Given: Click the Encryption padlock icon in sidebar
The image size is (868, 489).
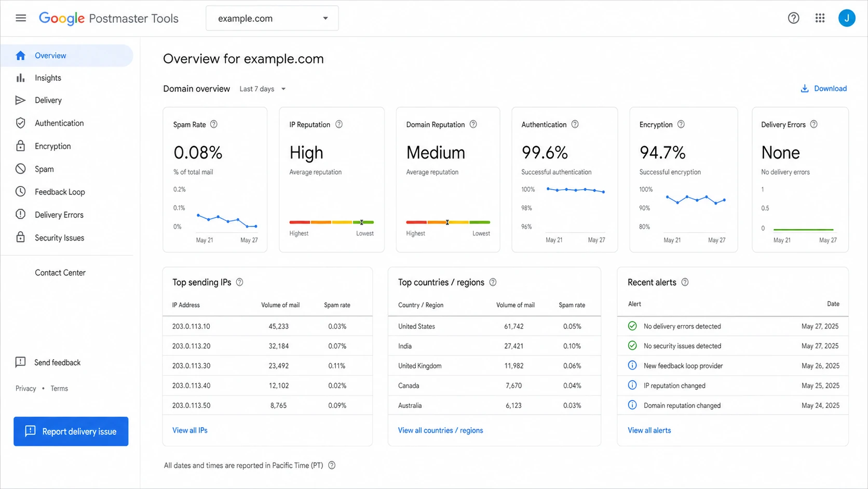Looking at the screenshot, I should (20, 146).
